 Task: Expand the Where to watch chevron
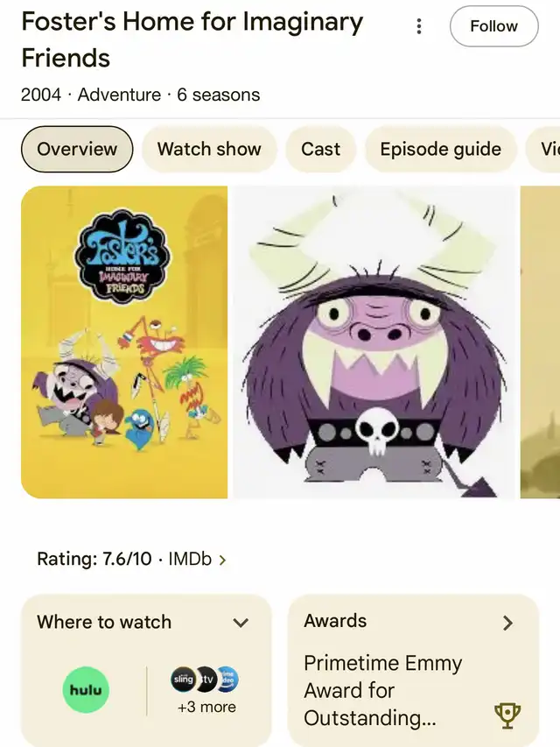[x=241, y=623]
